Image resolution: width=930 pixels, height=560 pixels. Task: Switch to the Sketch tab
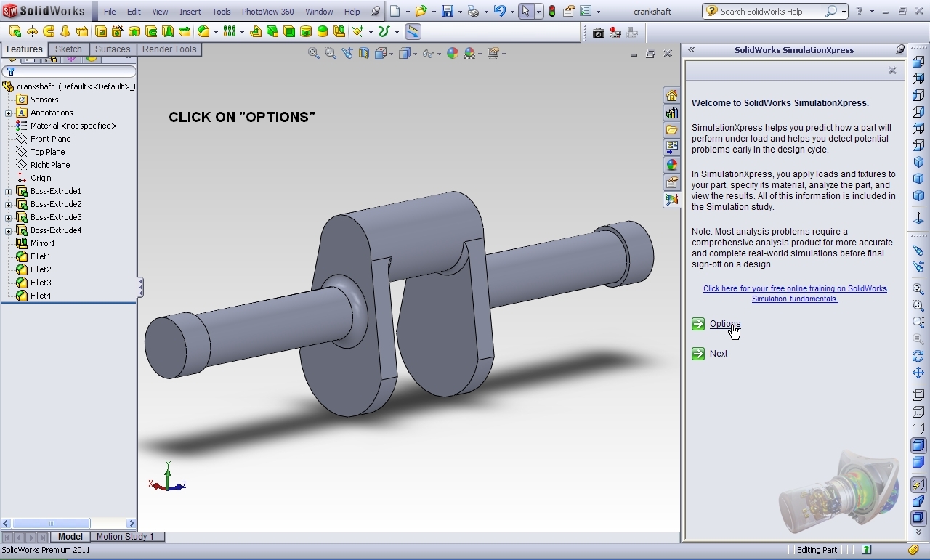point(68,49)
